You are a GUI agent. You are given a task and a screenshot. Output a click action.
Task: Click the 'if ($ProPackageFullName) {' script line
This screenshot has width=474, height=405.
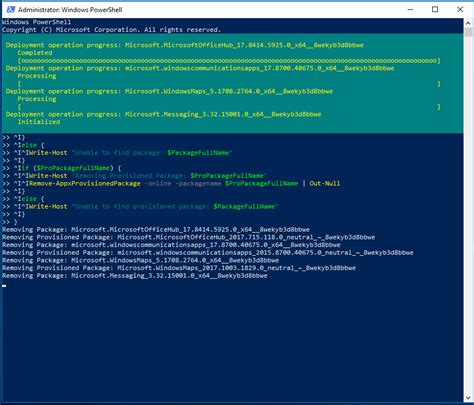click(62, 168)
